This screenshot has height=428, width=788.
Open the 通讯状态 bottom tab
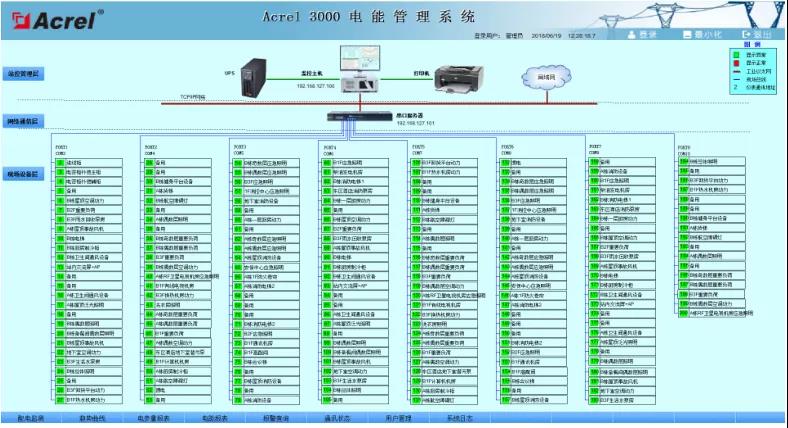337,418
